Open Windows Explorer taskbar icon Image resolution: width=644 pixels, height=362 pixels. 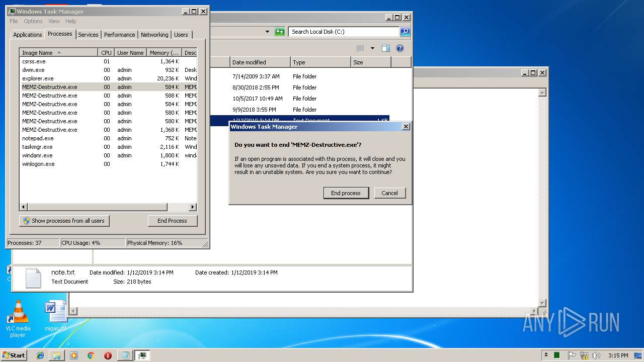pyautogui.click(x=57, y=355)
